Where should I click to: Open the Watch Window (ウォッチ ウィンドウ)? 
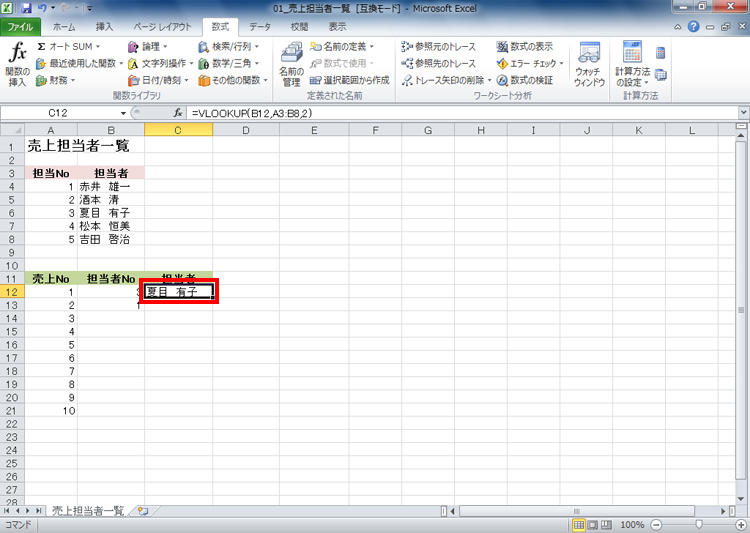(x=589, y=65)
